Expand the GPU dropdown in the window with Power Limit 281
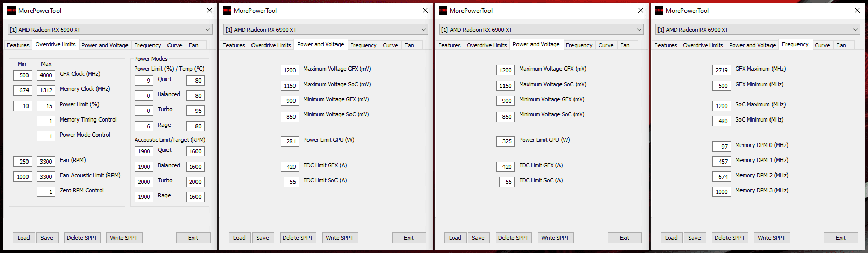868x253 pixels. [x=326, y=30]
